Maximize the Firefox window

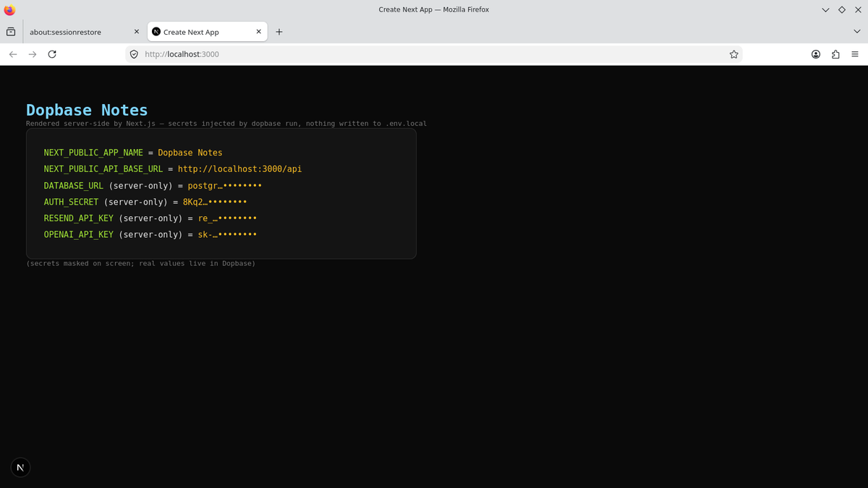tap(841, 9)
